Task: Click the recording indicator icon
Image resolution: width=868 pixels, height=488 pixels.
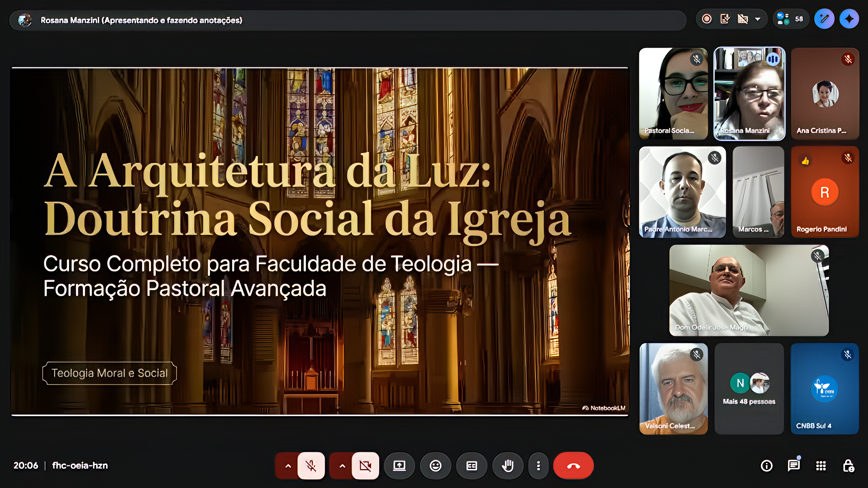Action: coord(707,19)
